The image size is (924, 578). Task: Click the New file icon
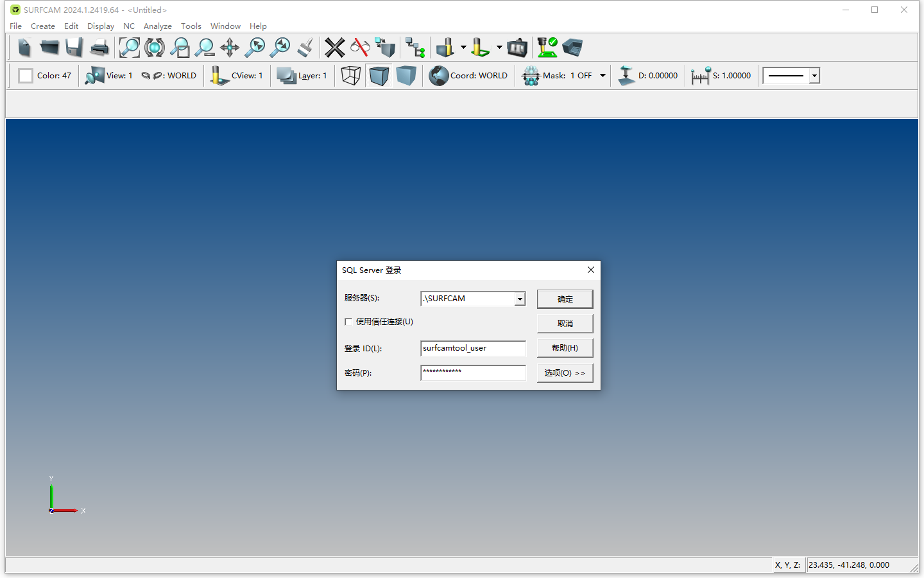(x=24, y=48)
